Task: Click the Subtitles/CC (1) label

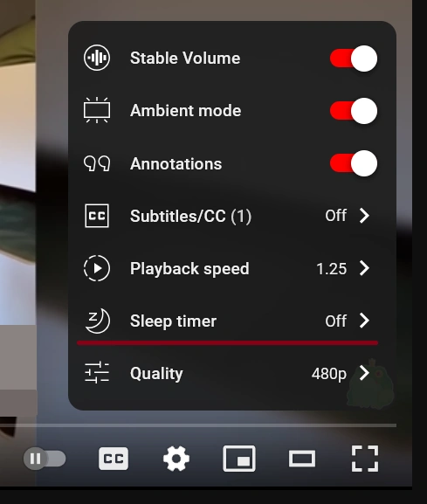Action: tap(190, 216)
